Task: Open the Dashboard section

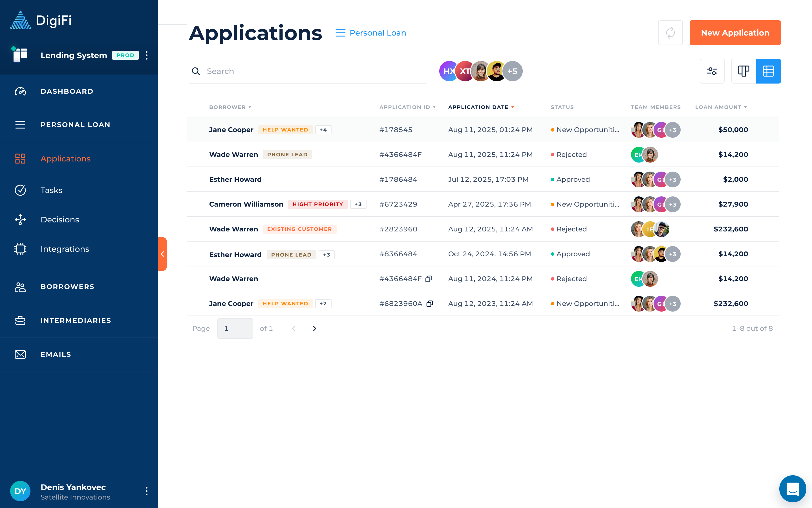Action: click(x=79, y=91)
